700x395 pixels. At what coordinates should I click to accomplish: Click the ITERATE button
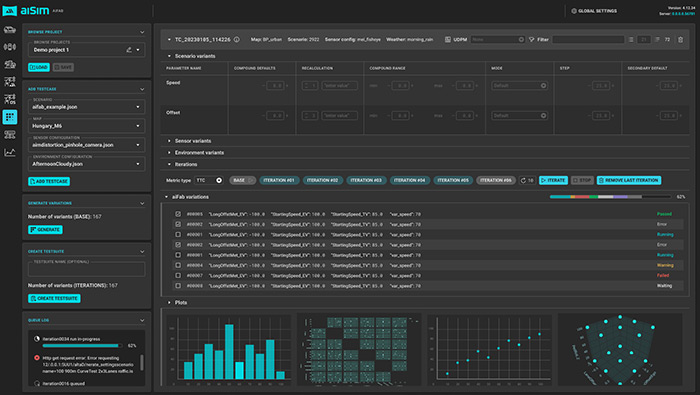point(553,180)
